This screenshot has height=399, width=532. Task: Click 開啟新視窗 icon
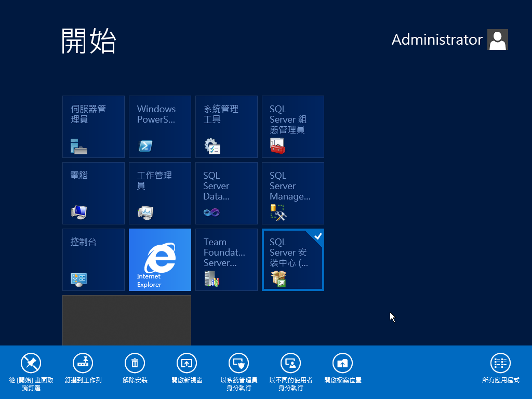pyautogui.click(x=187, y=363)
